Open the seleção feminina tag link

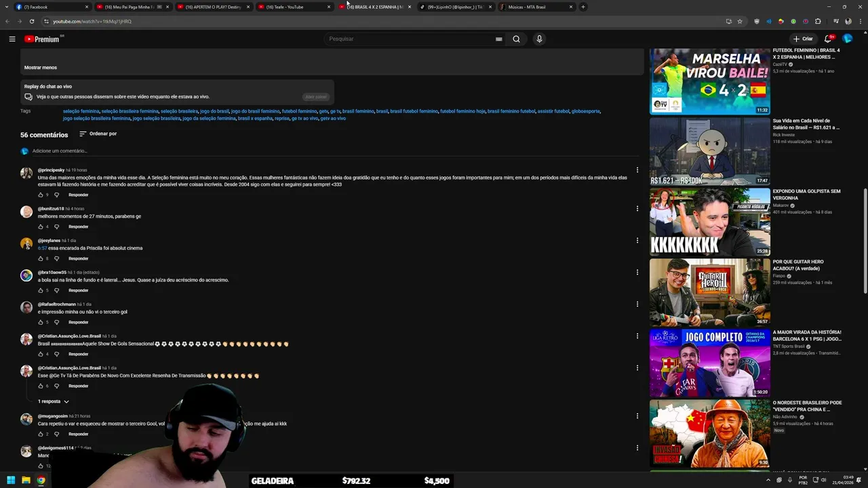(x=81, y=111)
